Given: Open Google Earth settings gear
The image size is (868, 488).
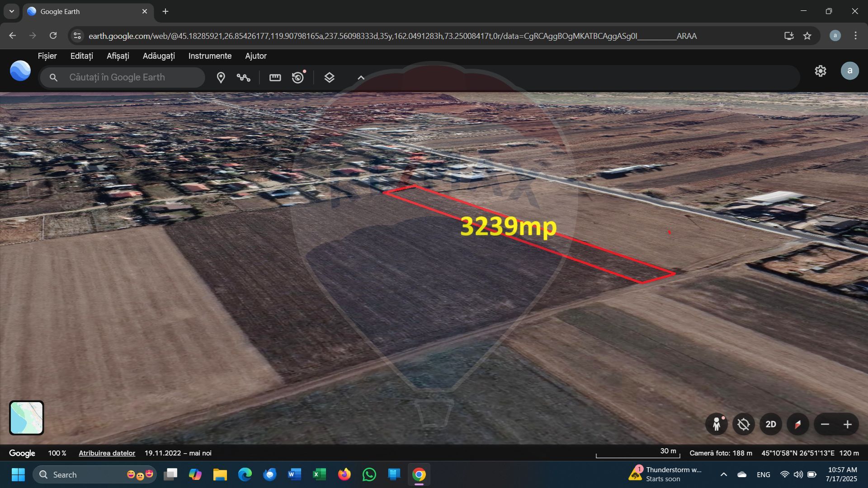Looking at the screenshot, I should [x=820, y=71].
